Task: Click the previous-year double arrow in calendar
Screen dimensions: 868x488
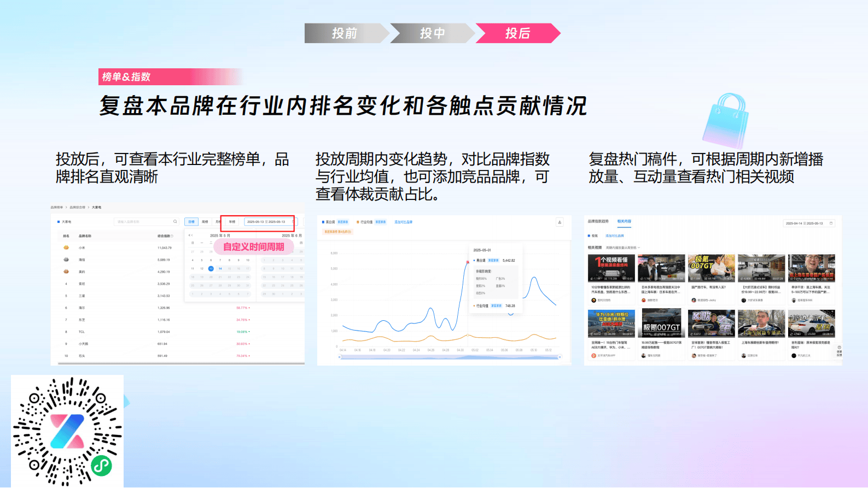Action: point(191,236)
